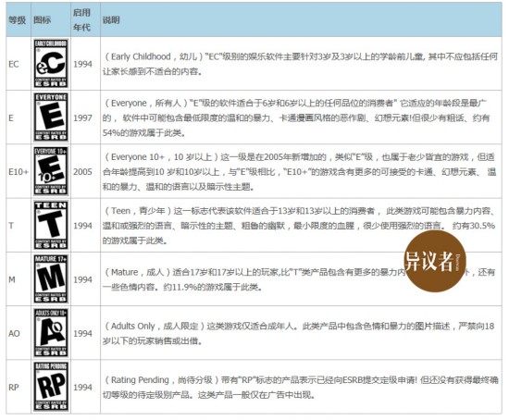Click the Rating Pending RP icon
The image size is (509, 420).
click(51, 387)
